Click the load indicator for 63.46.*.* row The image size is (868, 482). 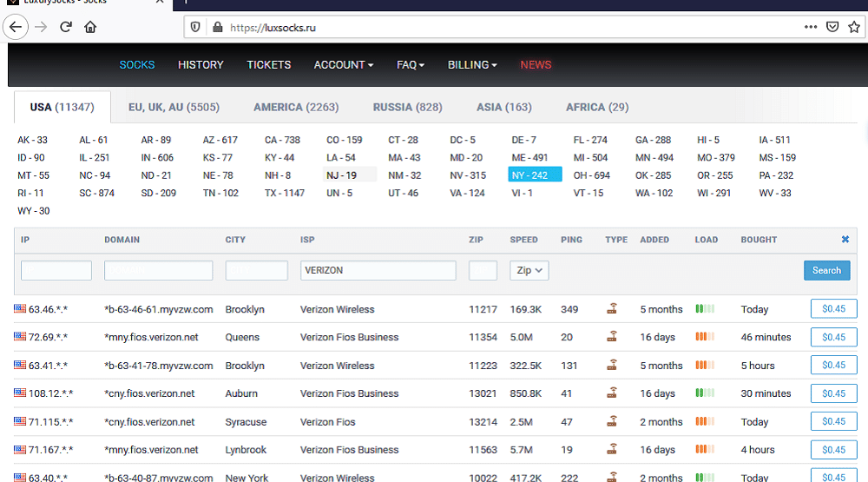coord(705,308)
